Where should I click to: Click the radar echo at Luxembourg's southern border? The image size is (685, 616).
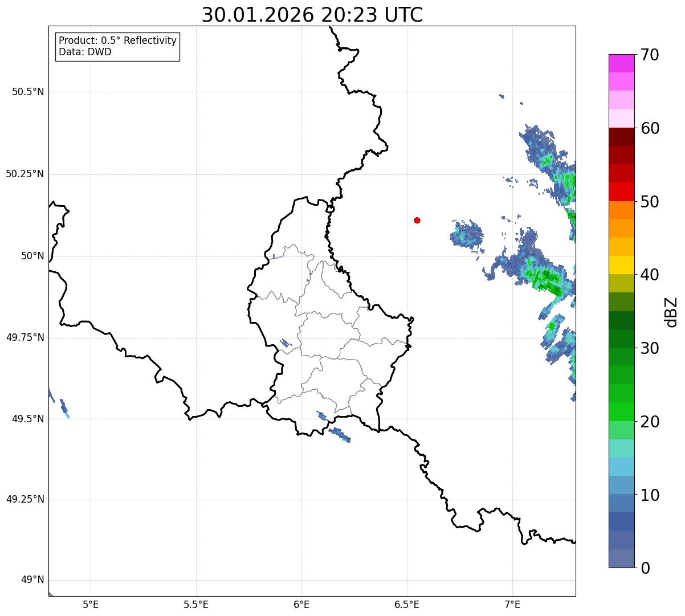[x=340, y=434]
